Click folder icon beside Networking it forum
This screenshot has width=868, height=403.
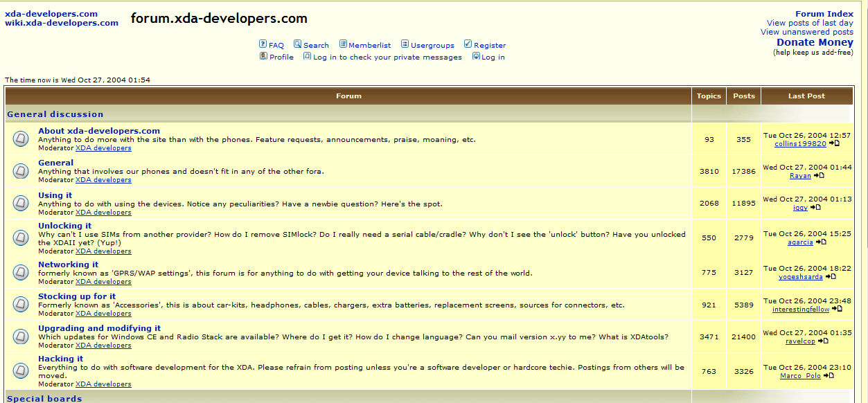point(21,273)
